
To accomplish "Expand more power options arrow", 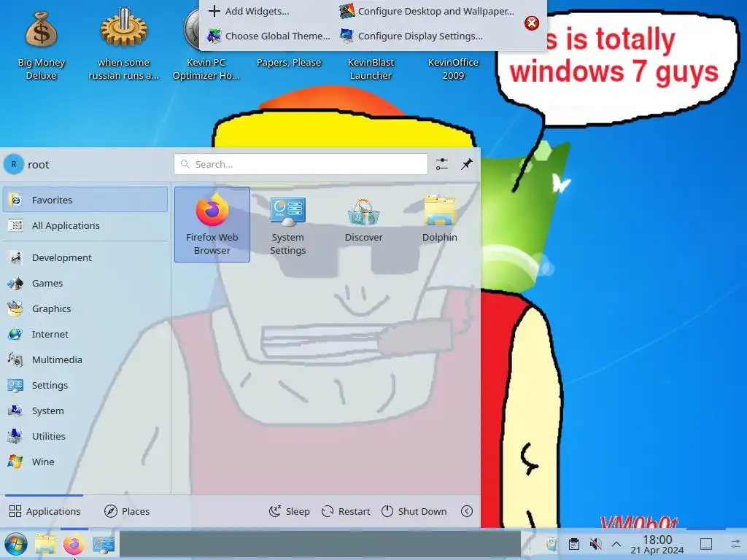I will tap(467, 511).
